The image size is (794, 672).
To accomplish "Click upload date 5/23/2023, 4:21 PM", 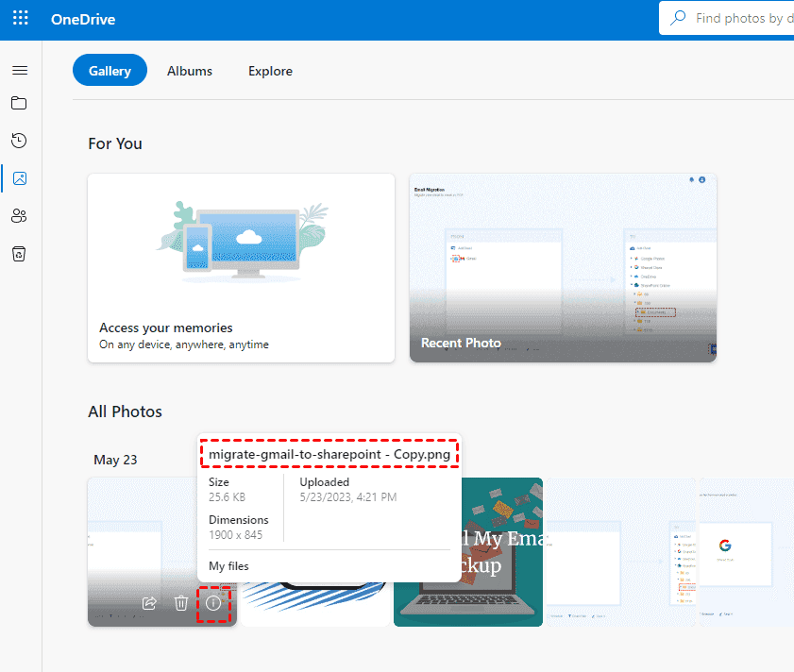I will [347, 496].
